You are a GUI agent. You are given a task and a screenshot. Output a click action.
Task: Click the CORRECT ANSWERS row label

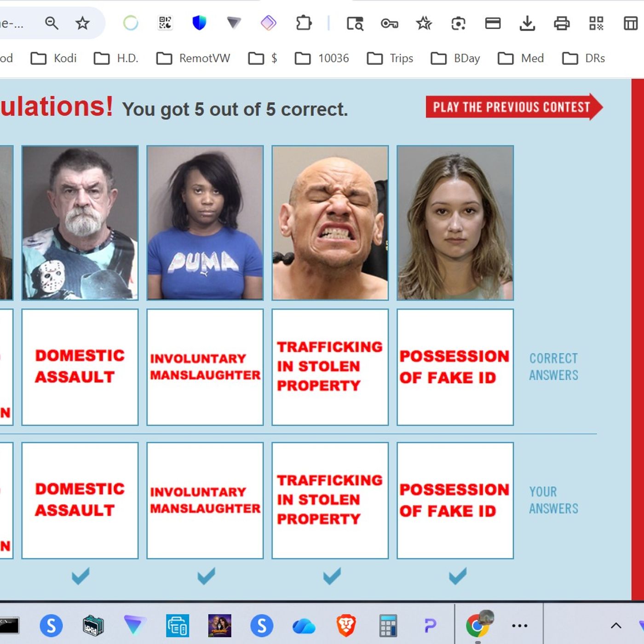pyautogui.click(x=553, y=367)
